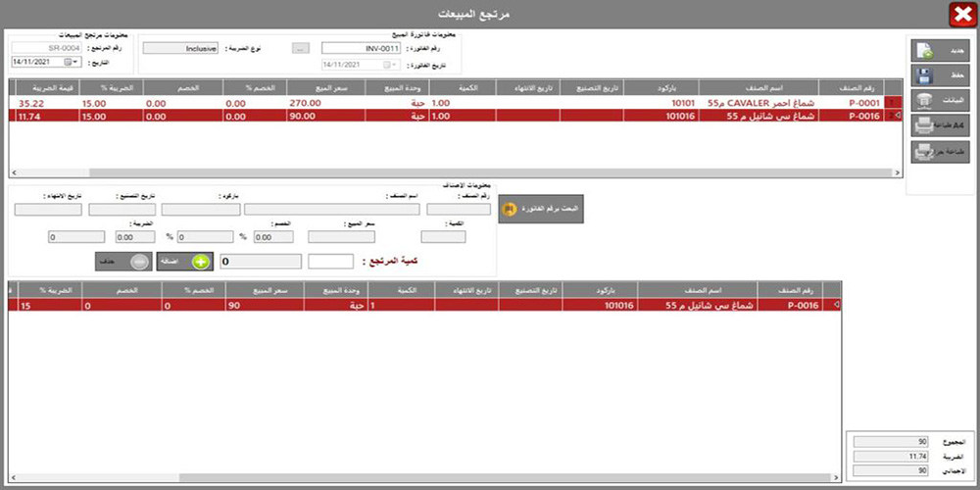Click the return quantity (كمية المرتجع) input box
Screen dimensions: 980x490
tap(330, 262)
